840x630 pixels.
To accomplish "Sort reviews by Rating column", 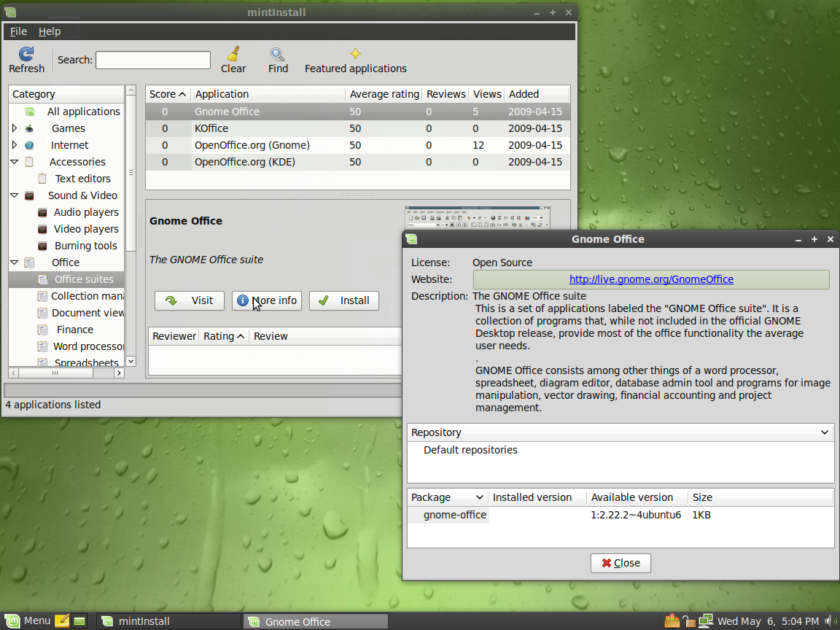I will (224, 336).
